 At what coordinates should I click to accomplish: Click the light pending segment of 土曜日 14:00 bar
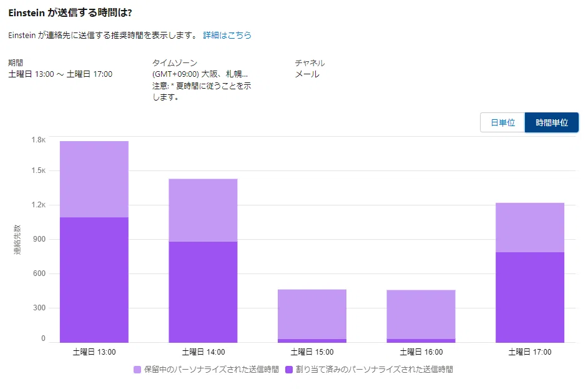click(x=203, y=210)
